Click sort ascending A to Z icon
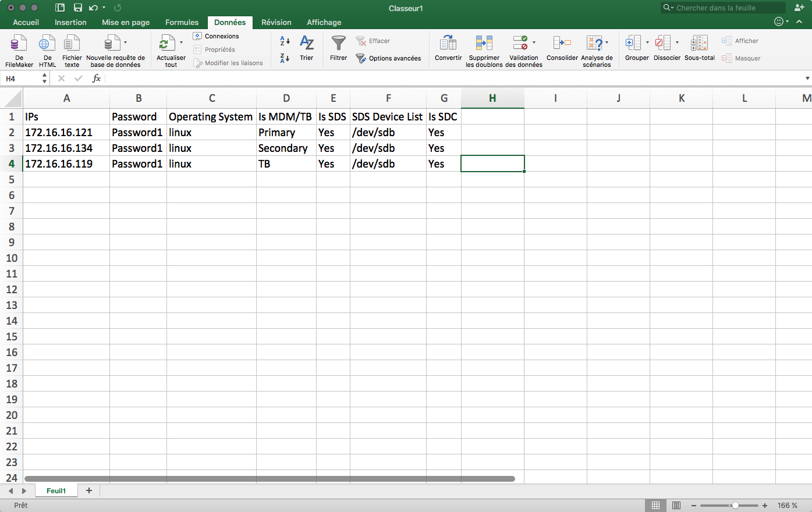This screenshot has height=512, width=812. pos(285,41)
